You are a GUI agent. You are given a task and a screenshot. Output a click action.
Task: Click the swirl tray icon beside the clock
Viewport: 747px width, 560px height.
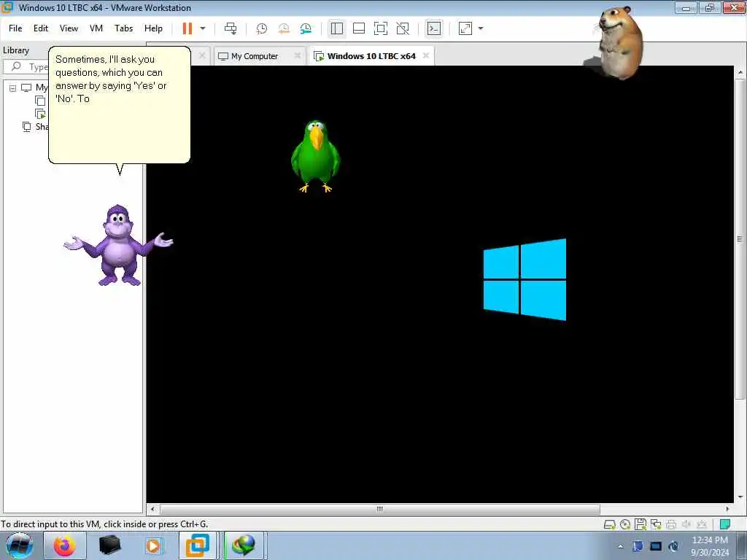673,546
